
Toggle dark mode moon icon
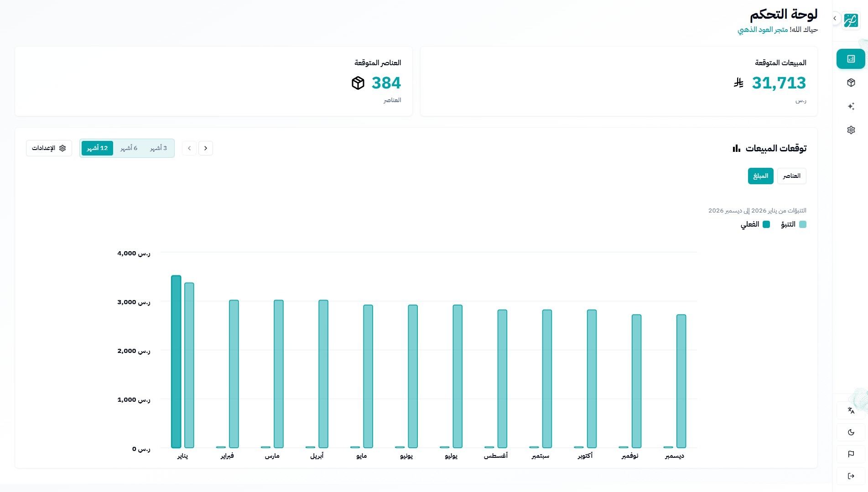851,432
